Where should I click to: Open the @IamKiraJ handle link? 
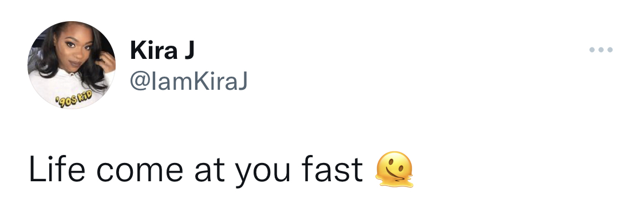point(189,81)
